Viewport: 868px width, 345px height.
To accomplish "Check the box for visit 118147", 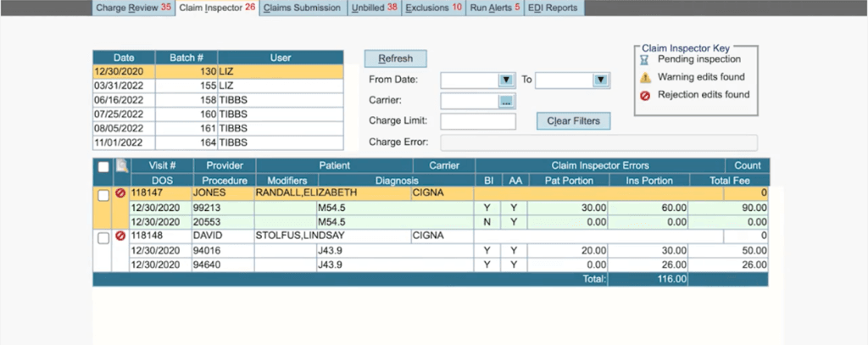I will pos(103,196).
